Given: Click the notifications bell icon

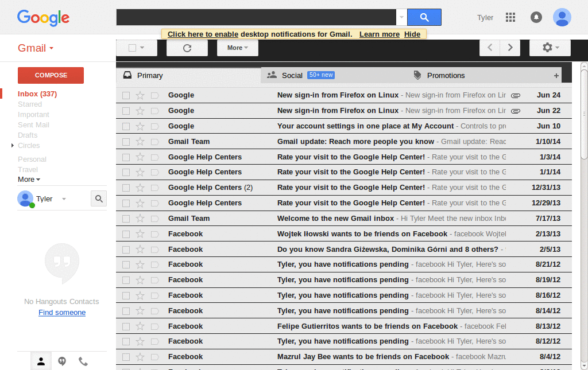Looking at the screenshot, I should (536, 17).
